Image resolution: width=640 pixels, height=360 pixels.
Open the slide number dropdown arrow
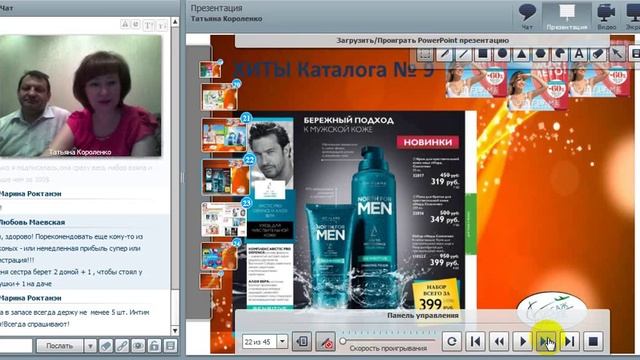tap(282, 341)
